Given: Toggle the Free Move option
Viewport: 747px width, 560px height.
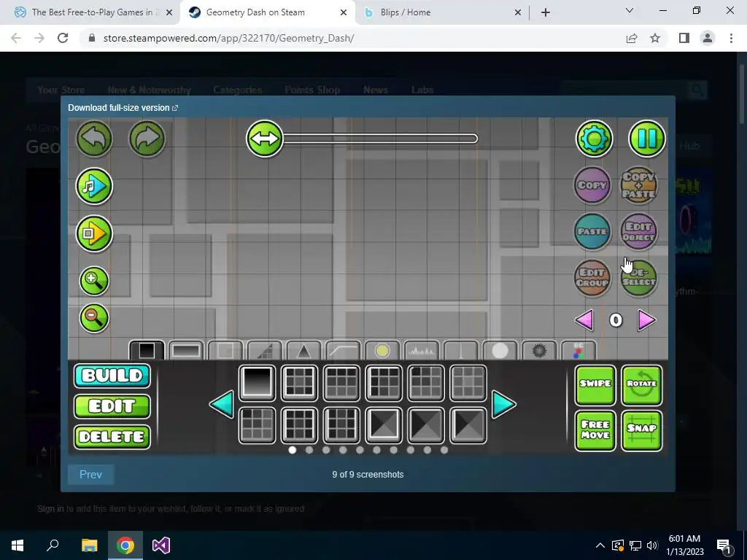Looking at the screenshot, I should [595, 430].
